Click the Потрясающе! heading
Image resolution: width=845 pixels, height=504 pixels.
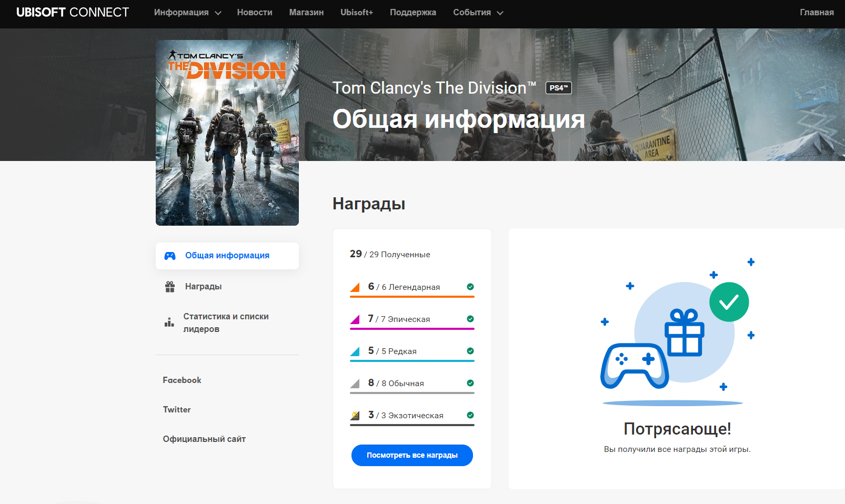677,429
